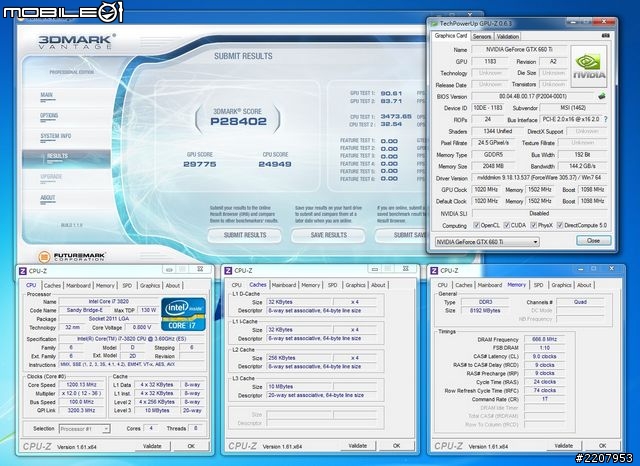Click the NVIDIA logo in GPU-Z
The height and width of the screenshot is (466, 640).
pos(589,67)
